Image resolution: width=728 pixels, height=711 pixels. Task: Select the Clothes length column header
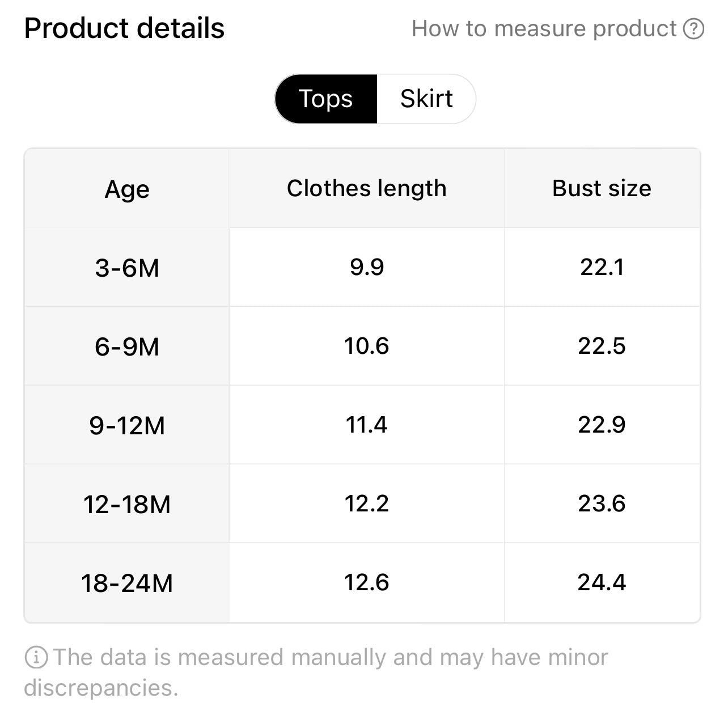(367, 189)
